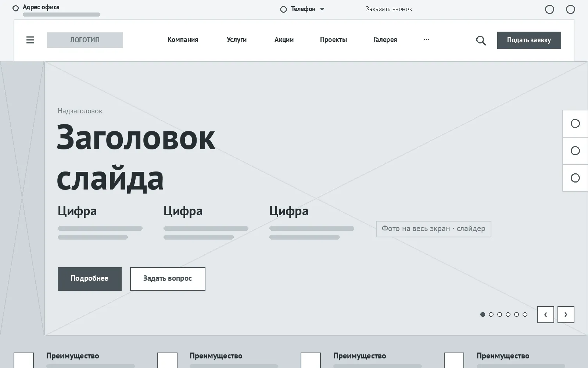Click the Заголовок слайда heading
The image size is (588, 368).
coord(136,158)
